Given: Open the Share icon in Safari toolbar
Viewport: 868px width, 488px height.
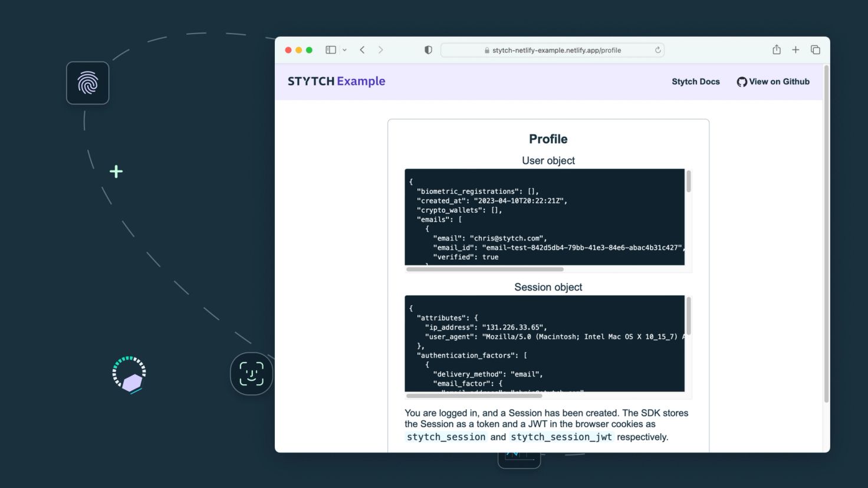Looking at the screenshot, I should pos(777,50).
